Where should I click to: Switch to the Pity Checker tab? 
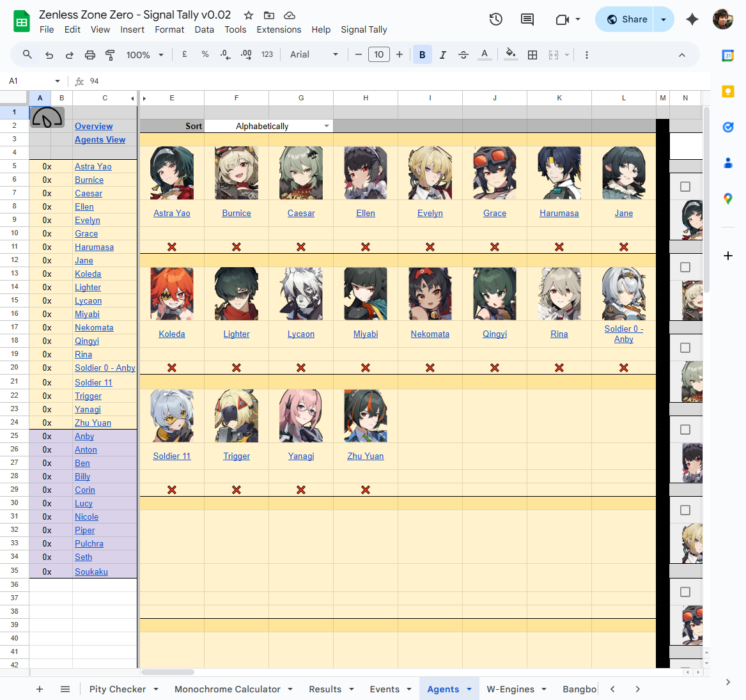coord(118,689)
